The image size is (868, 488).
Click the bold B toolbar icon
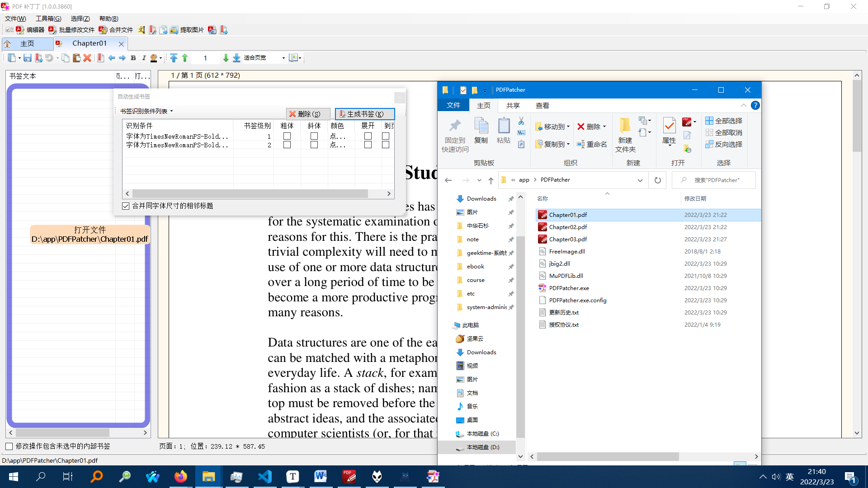tap(133, 58)
